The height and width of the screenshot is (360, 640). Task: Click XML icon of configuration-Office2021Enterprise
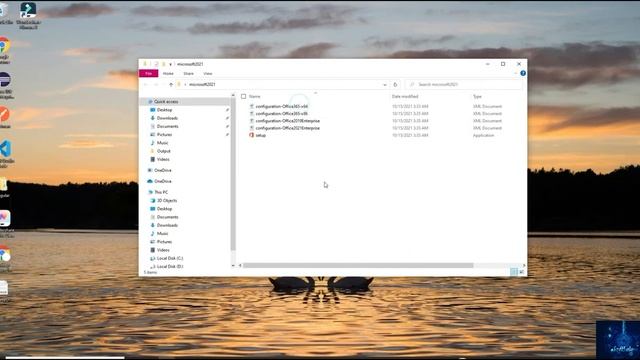tap(251, 128)
